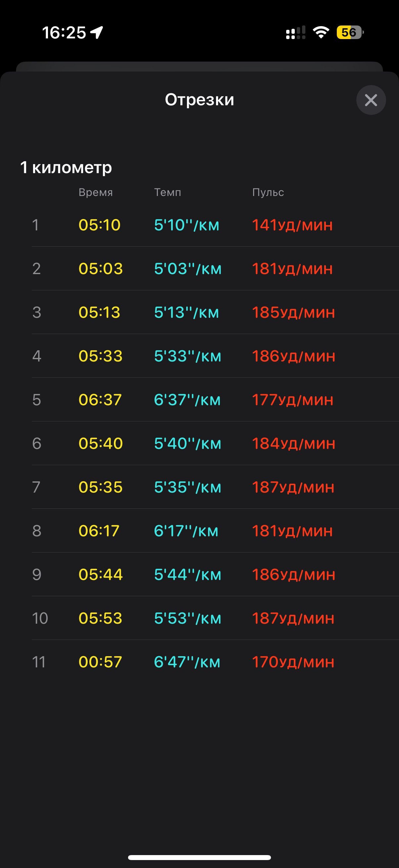Viewport: 399px width, 868px height.
Task: Tap the Wi-Fi status icon
Action: tap(321, 32)
